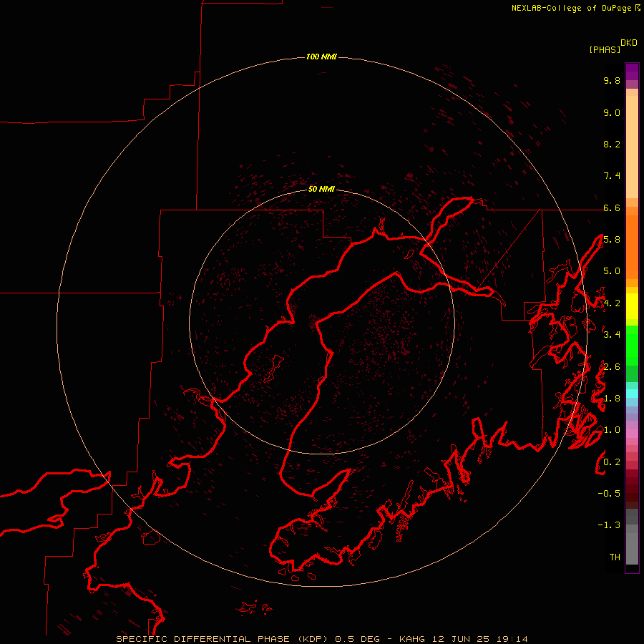Click the 100 NMI range ring label
Screen dimensions: 644x644
coord(321,57)
